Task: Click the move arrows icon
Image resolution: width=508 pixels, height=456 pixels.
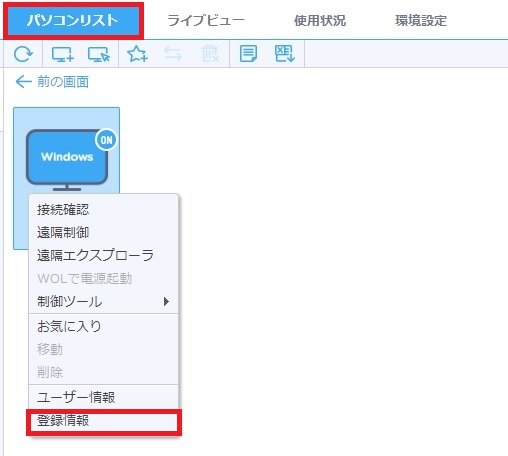Action: (173, 54)
